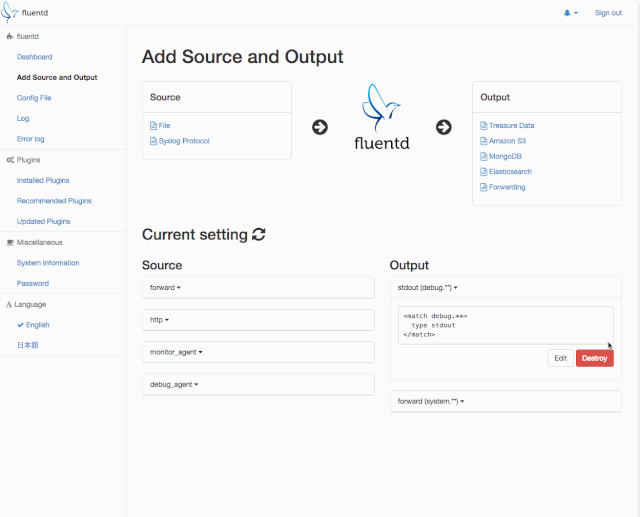This screenshot has height=517, width=640.
Task: Click the fluentd bird logo in header
Action: coord(10,12)
